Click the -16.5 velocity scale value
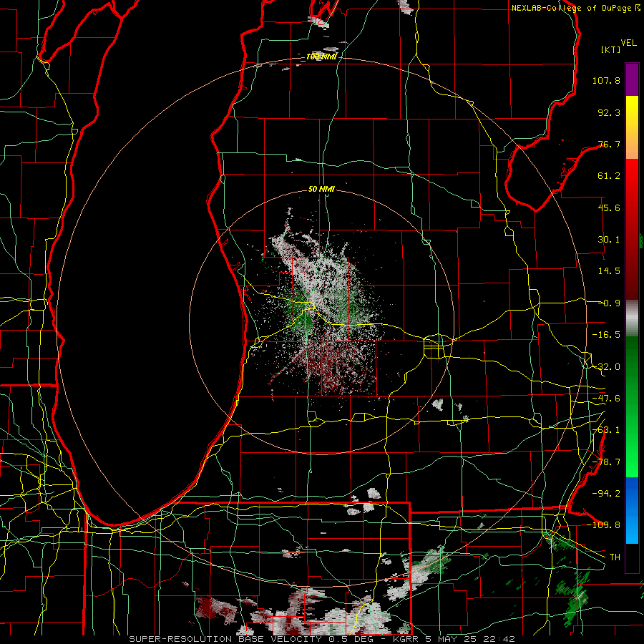Viewport: 644px width, 644px height. (x=606, y=335)
